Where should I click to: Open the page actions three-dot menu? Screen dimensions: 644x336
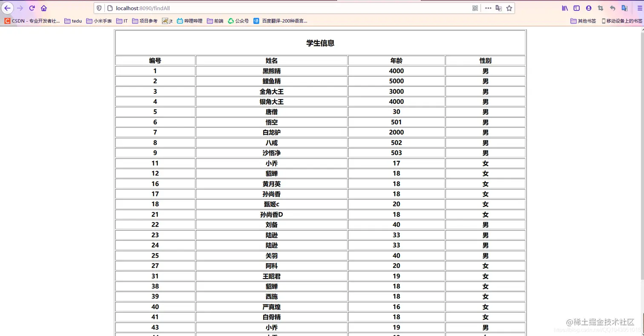(x=488, y=8)
